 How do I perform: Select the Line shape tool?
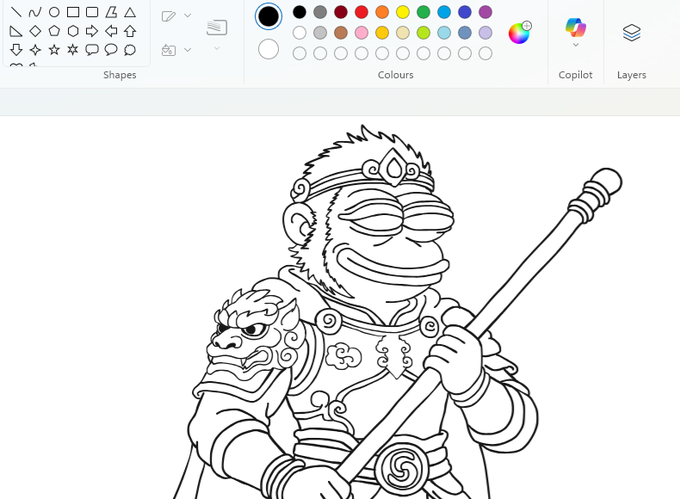click(16, 12)
